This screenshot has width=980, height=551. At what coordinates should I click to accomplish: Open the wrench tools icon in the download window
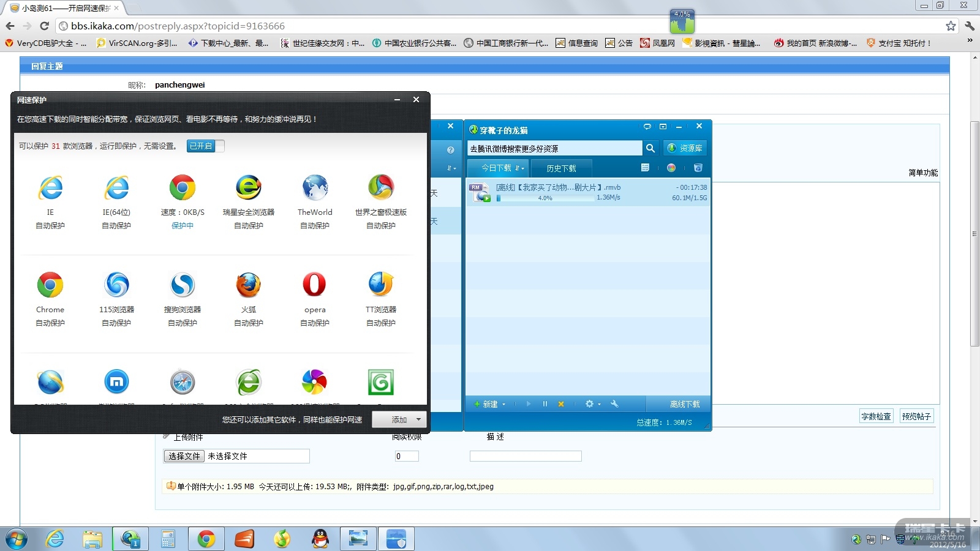pos(614,404)
